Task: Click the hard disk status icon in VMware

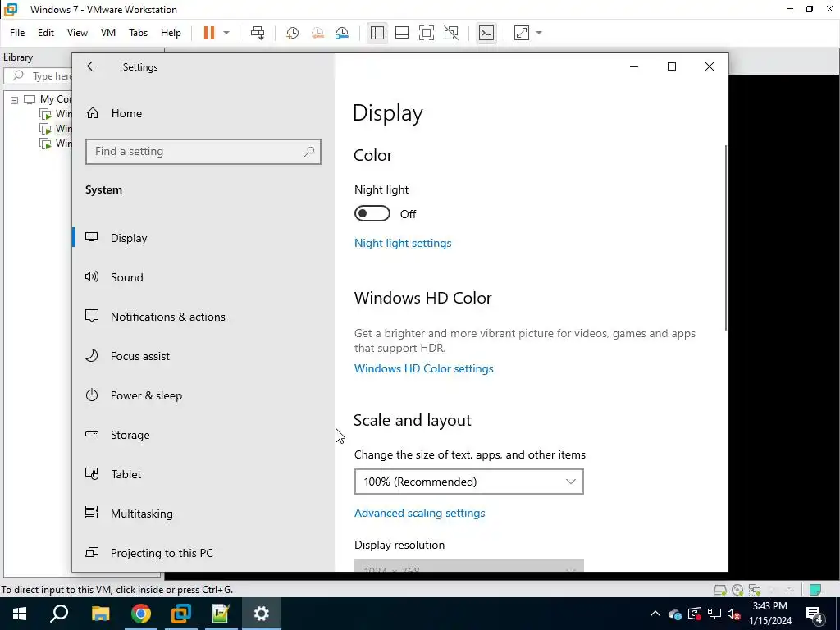Action: pyautogui.click(x=720, y=590)
